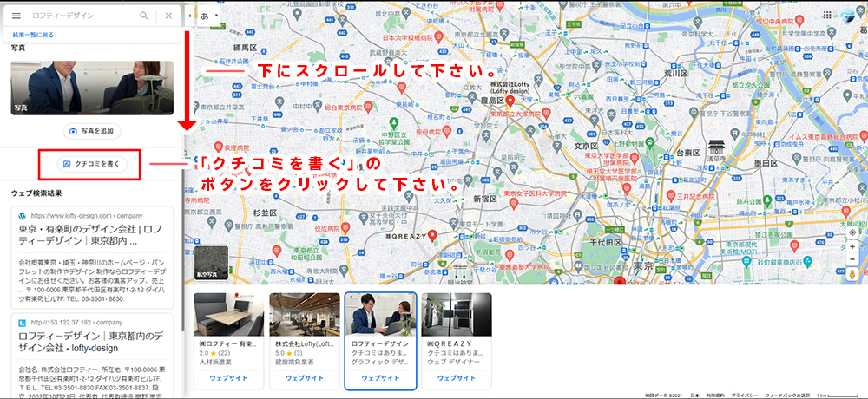Click the ウェブ検索結果 heading
Screen dimensions: 868x399
point(36,193)
